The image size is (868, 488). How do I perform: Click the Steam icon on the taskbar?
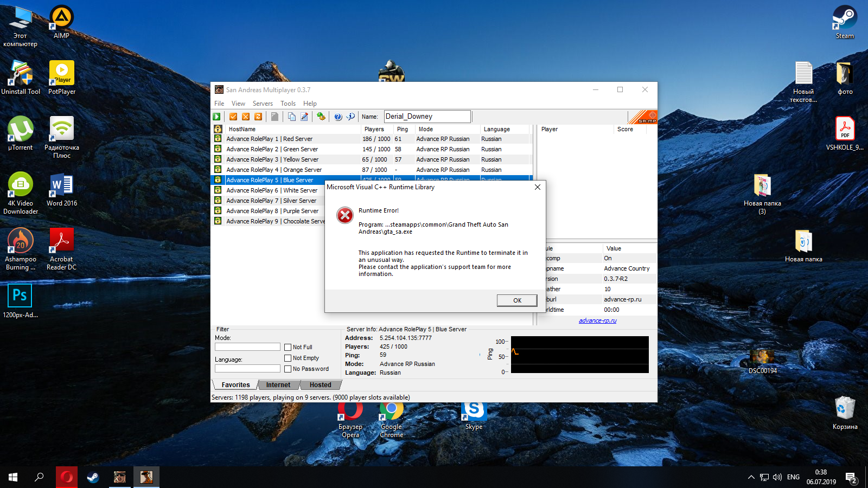point(93,477)
